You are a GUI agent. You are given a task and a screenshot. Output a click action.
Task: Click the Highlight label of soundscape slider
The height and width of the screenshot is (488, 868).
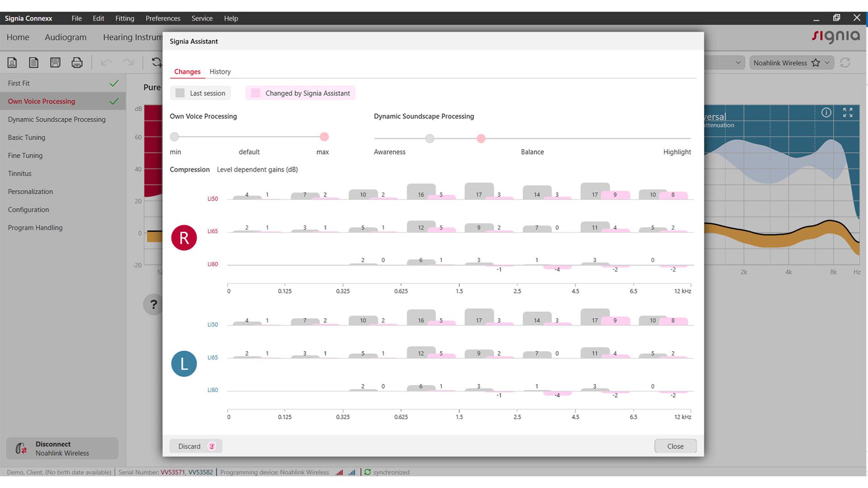[x=677, y=152]
